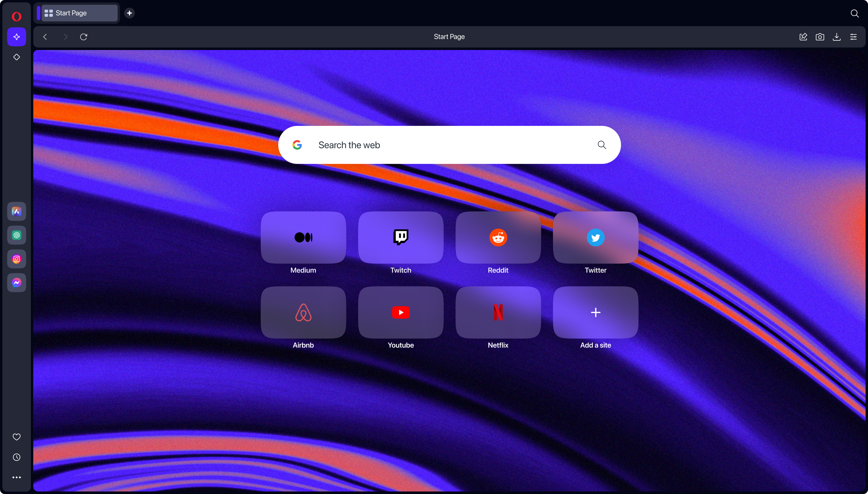Open the Reddit speed dial
The image size is (868, 494).
click(498, 237)
